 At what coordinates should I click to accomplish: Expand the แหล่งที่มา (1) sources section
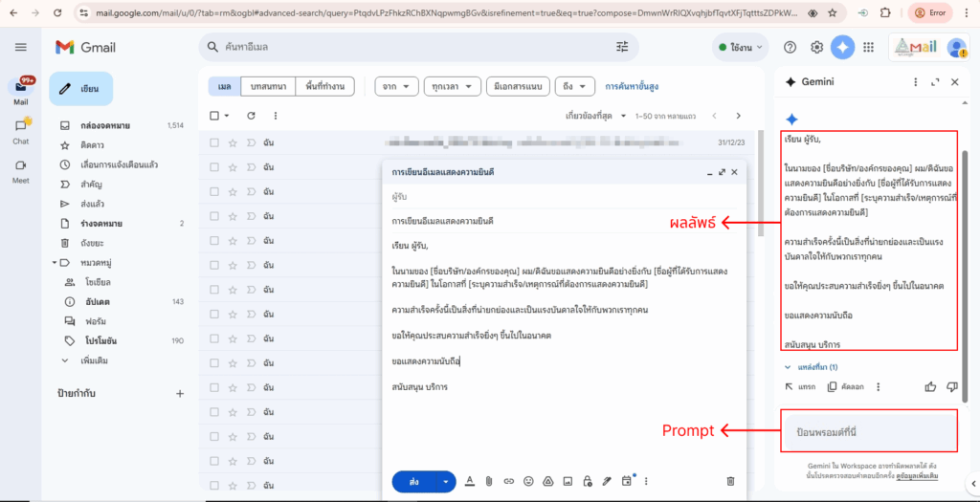tap(812, 367)
